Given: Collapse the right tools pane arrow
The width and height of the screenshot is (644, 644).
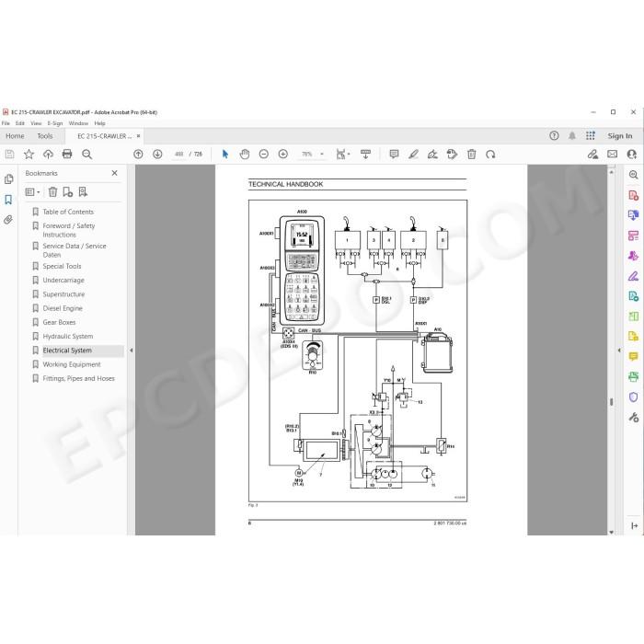Looking at the screenshot, I should click(619, 351).
